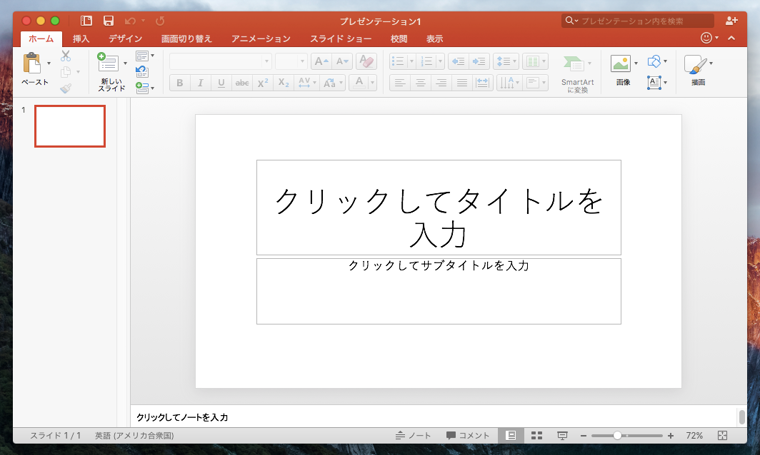
Task: Increase font size with the larger A icon
Action: [320, 62]
